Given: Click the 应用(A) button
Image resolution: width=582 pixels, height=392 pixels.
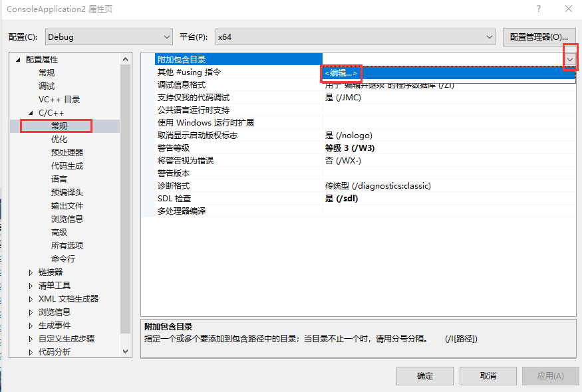Looking at the screenshot, I should (x=549, y=375).
